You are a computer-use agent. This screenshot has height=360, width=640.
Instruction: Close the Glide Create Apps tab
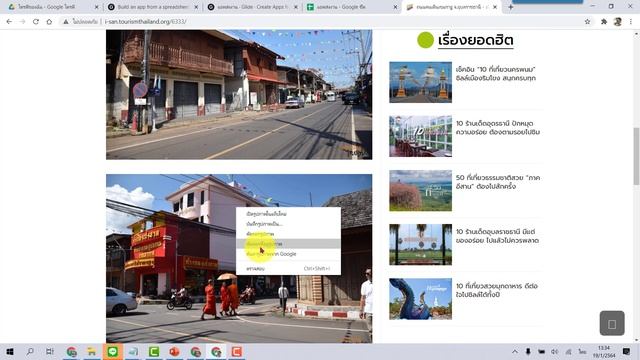(x=296, y=7)
